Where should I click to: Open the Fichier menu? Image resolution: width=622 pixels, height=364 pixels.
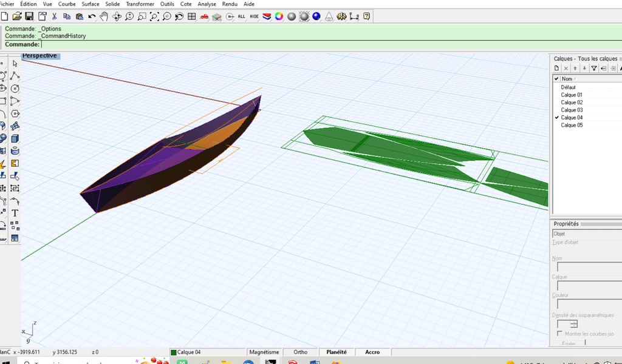(x=7, y=4)
